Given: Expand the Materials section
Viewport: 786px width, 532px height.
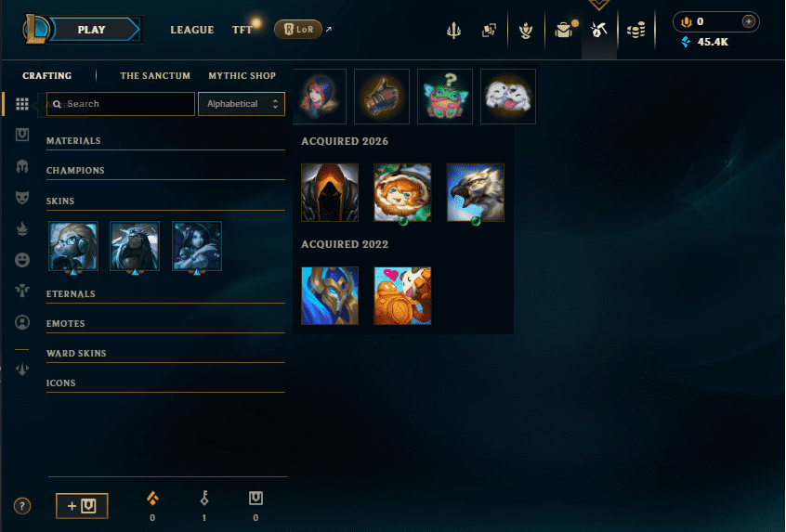Looking at the screenshot, I should pos(165,141).
